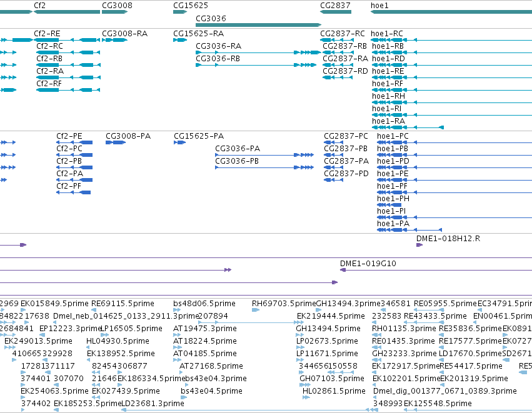Screen dimensions: 532x413
Task: Select EST EK219444.5prime
Action: 331,316
